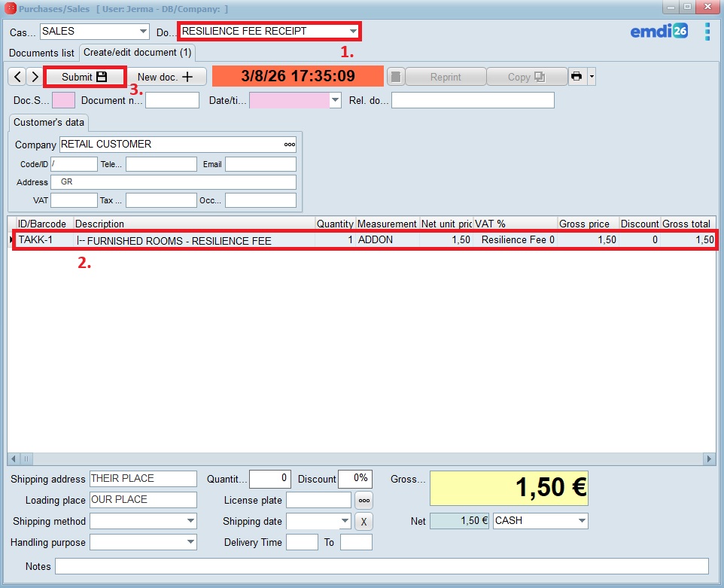Click the printer icon
Viewport: 724px width, 588px height.
click(576, 77)
